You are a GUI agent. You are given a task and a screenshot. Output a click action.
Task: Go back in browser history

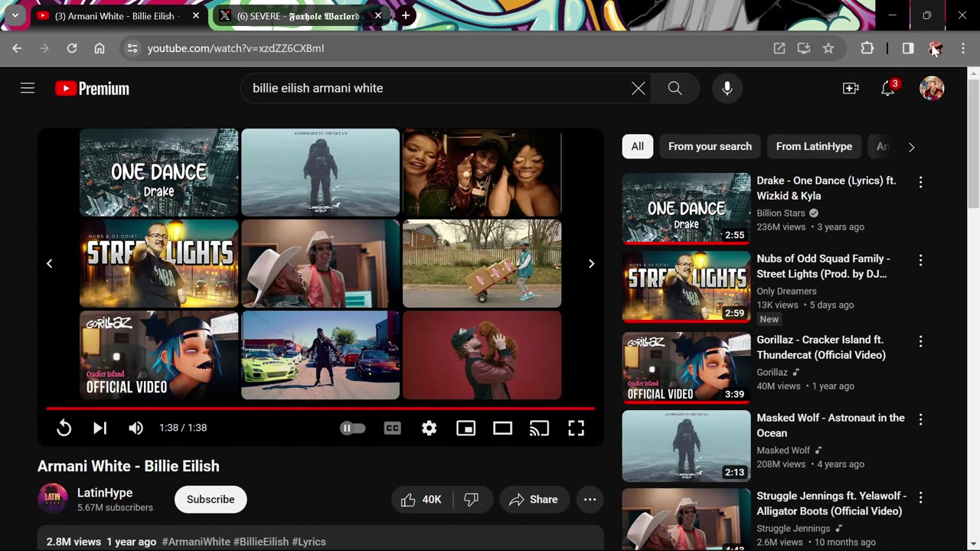coord(17,48)
